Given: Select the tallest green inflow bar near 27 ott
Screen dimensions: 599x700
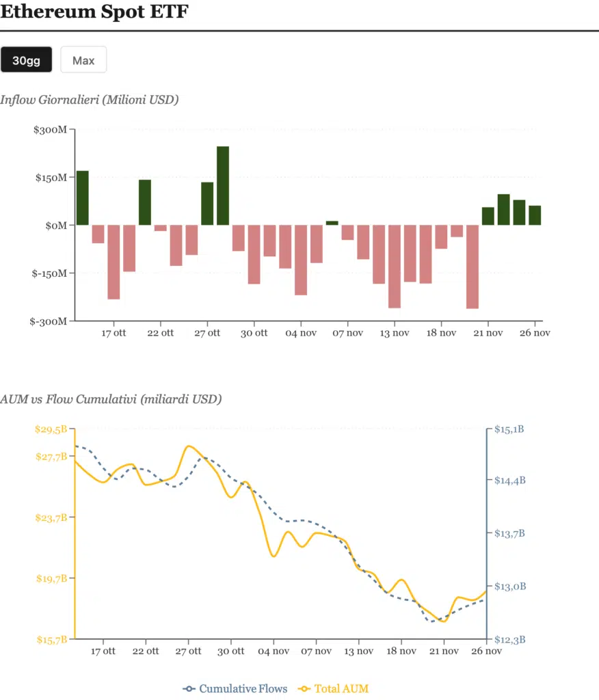Looking at the screenshot, I should point(222,185).
